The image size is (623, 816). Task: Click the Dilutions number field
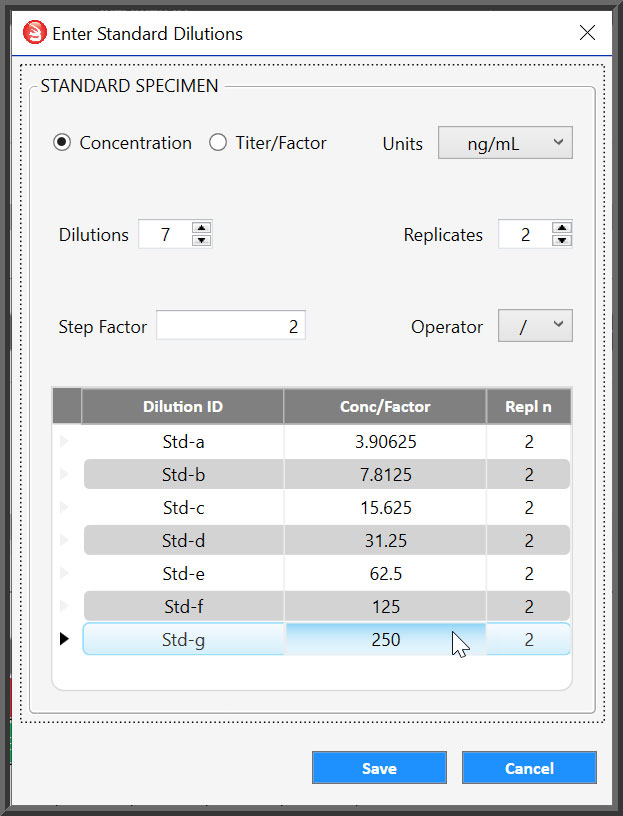tap(165, 234)
